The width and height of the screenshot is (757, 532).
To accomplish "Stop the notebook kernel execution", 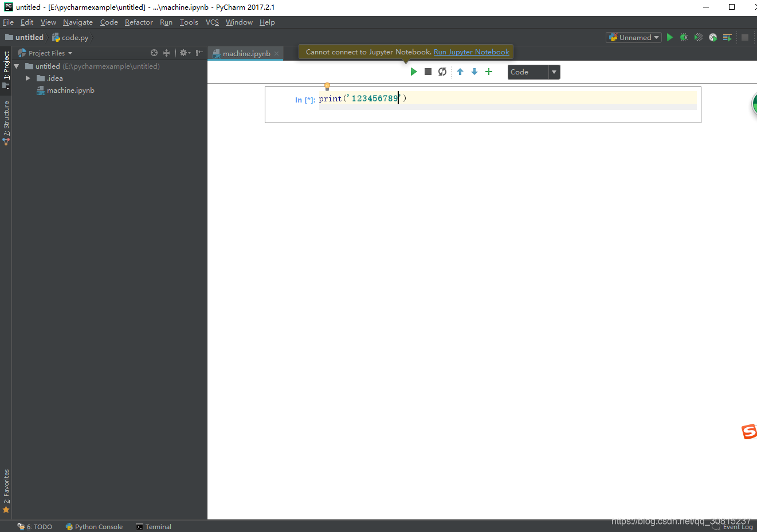I will [x=427, y=72].
